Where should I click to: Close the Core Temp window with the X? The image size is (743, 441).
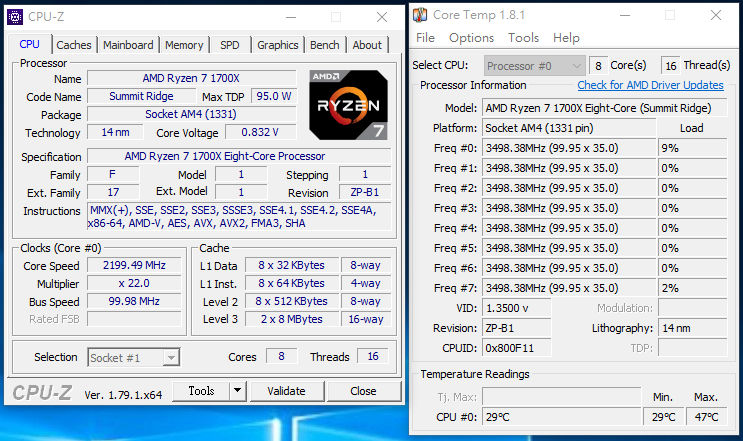coord(716,15)
